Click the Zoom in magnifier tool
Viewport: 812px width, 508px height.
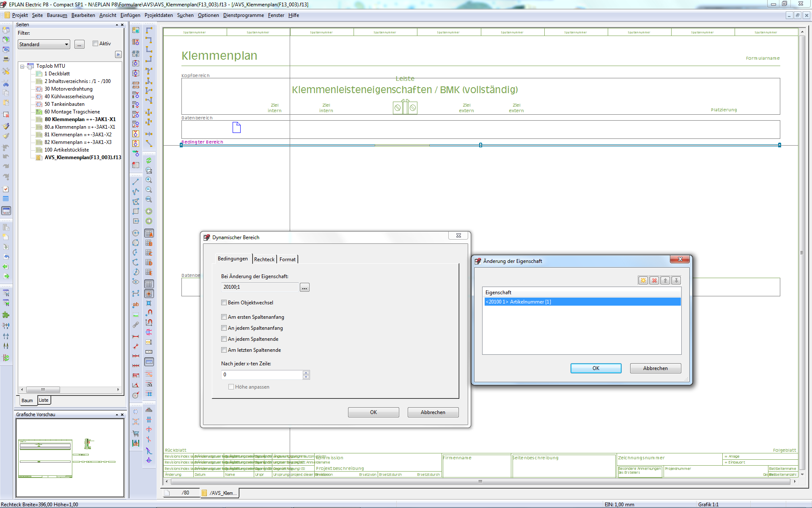pos(149,180)
